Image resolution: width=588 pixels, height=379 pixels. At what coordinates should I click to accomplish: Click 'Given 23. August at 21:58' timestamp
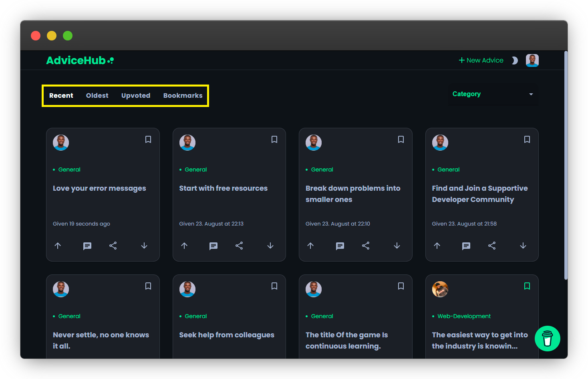[464, 224]
